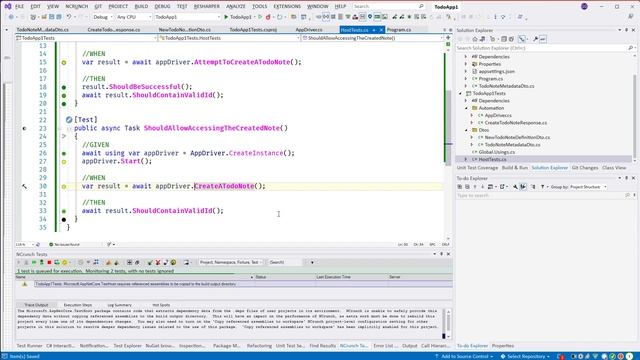Click the red X failed-tests filter in NCrunch
Image resolution: width=640 pixels, height=360 pixels.
coord(158,262)
